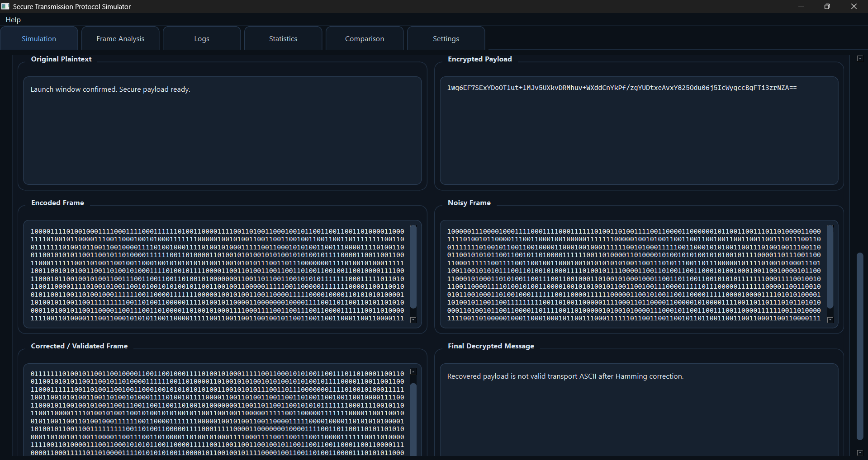Click the main vertical scrollbar thumb
The width and height of the screenshot is (868, 460).
(860, 346)
